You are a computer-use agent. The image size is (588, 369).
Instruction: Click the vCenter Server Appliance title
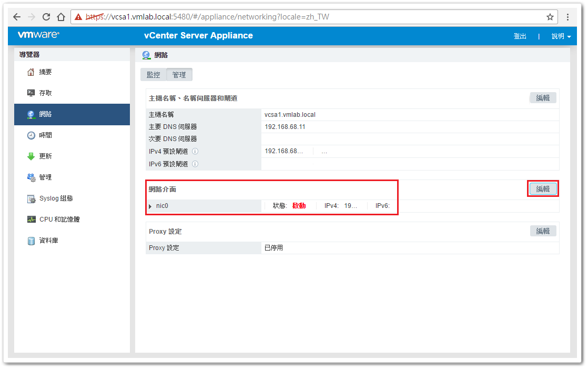(198, 36)
